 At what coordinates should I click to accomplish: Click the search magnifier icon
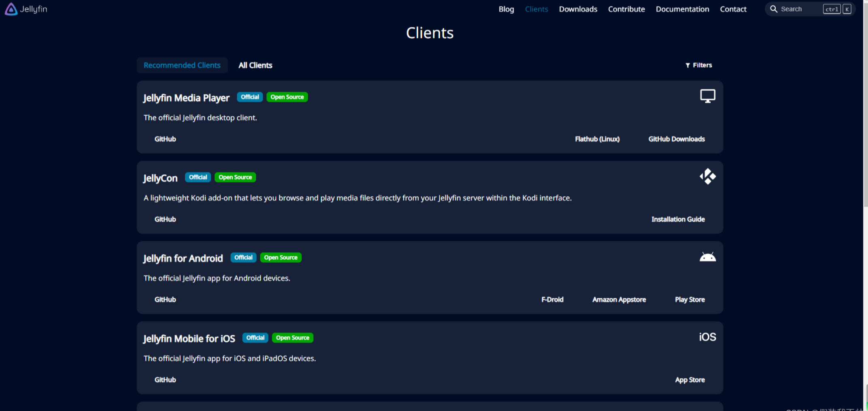pos(773,9)
